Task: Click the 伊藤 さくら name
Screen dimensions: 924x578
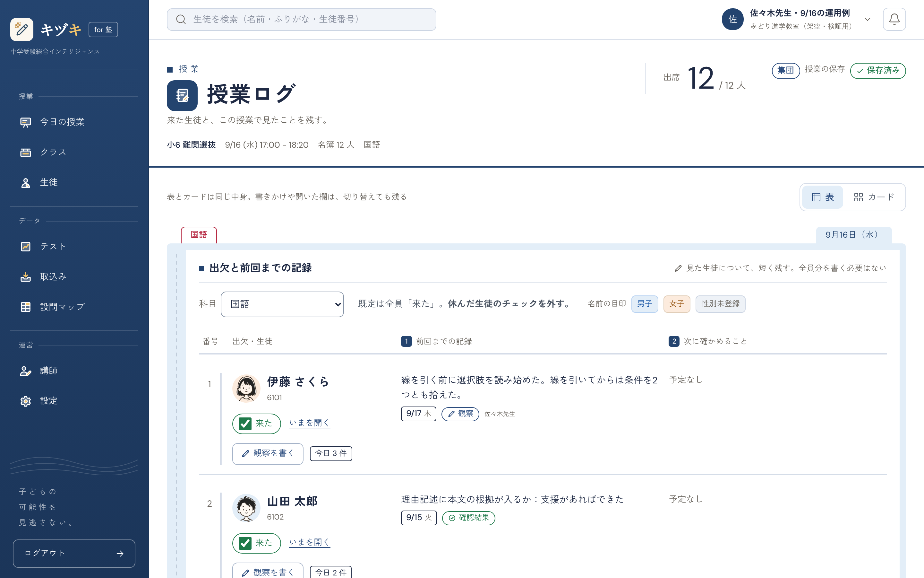Action: (x=298, y=382)
